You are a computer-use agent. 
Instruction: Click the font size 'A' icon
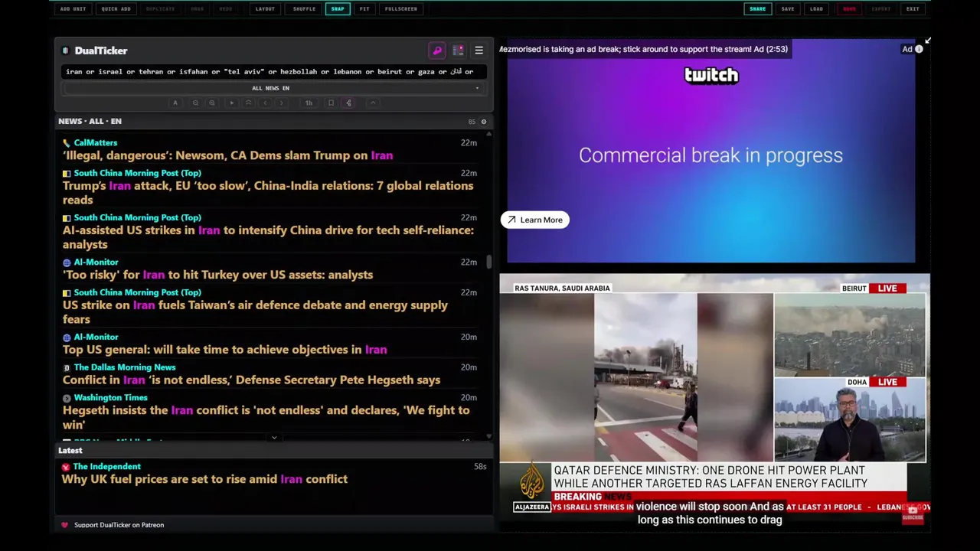(x=175, y=103)
